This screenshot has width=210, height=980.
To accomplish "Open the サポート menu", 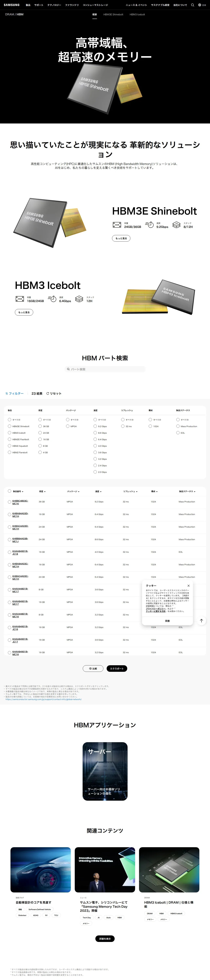I will tap(39, 5).
